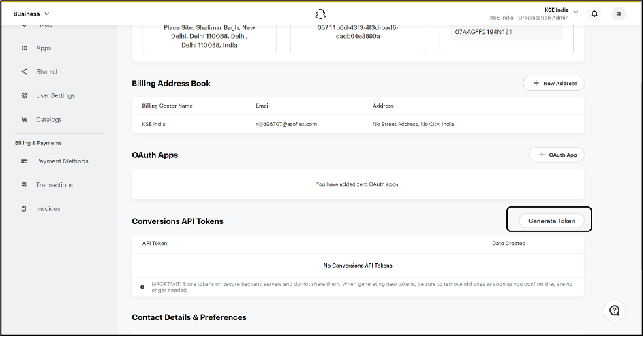Viewport: 644px width, 337px height.
Task: Click the address 'No Street Address, No City, India'
Action: [413, 124]
